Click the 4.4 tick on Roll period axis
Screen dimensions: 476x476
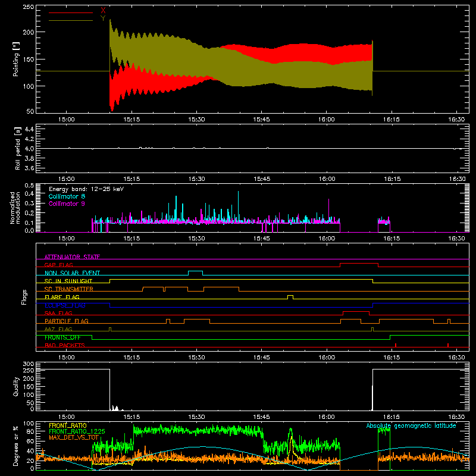(29, 129)
